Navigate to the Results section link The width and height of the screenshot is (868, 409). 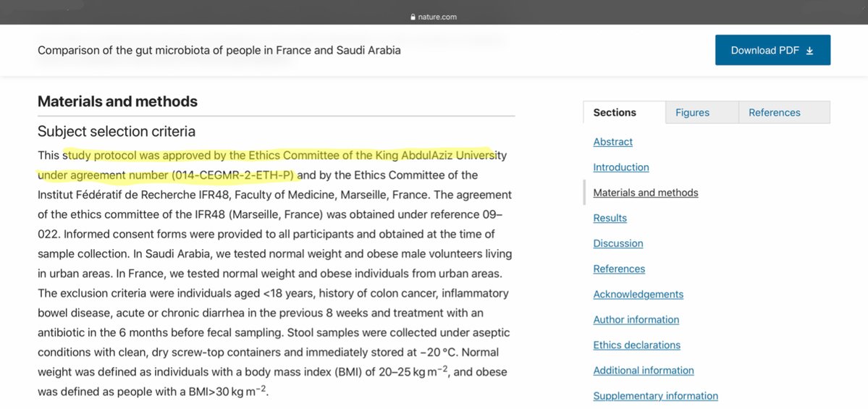coord(610,218)
